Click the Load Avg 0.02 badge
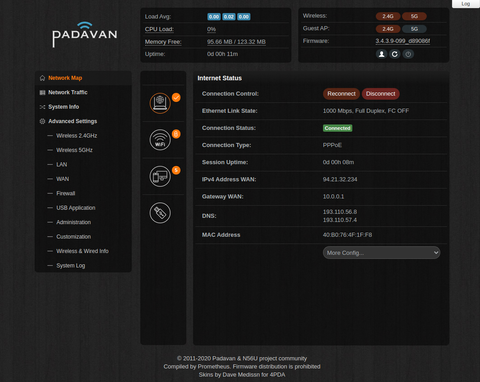The height and width of the screenshot is (382, 480). [229, 17]
